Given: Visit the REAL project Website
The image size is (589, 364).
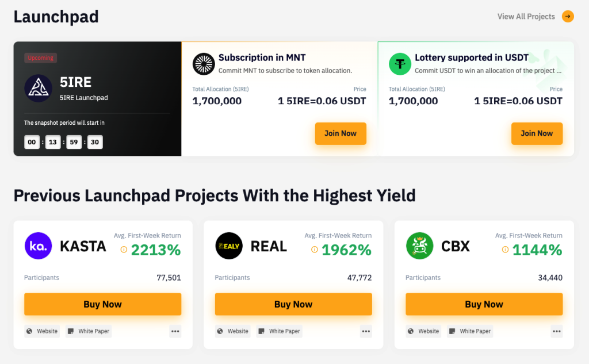Looking at the screenshot, I should [233, 331].
